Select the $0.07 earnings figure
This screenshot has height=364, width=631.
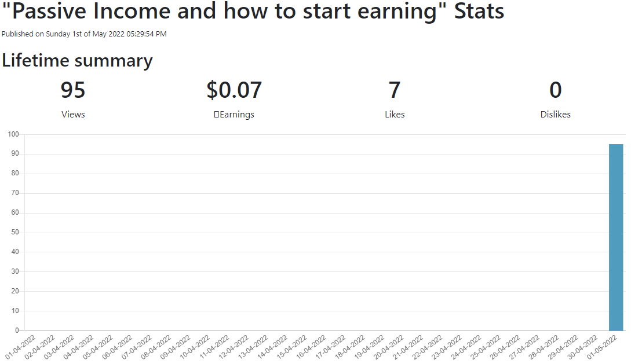tap(234, 90)
